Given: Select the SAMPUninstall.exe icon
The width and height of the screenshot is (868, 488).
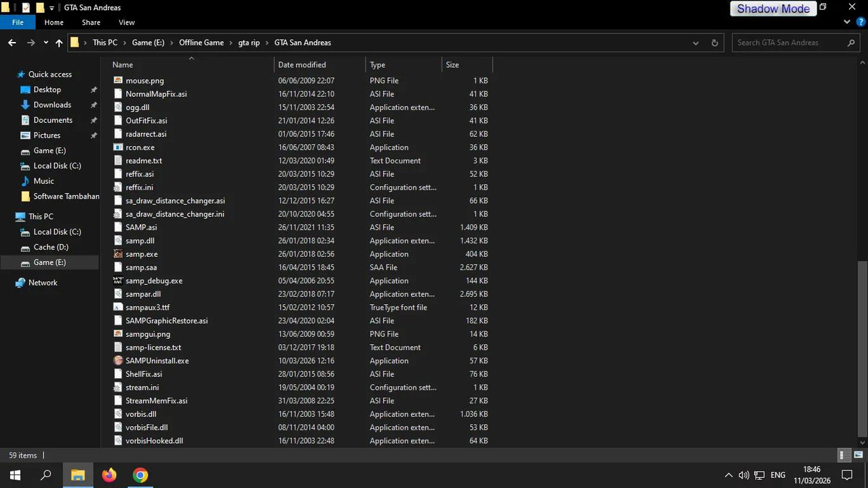Looking at the screenshot, I should click(x=118, y=361).
